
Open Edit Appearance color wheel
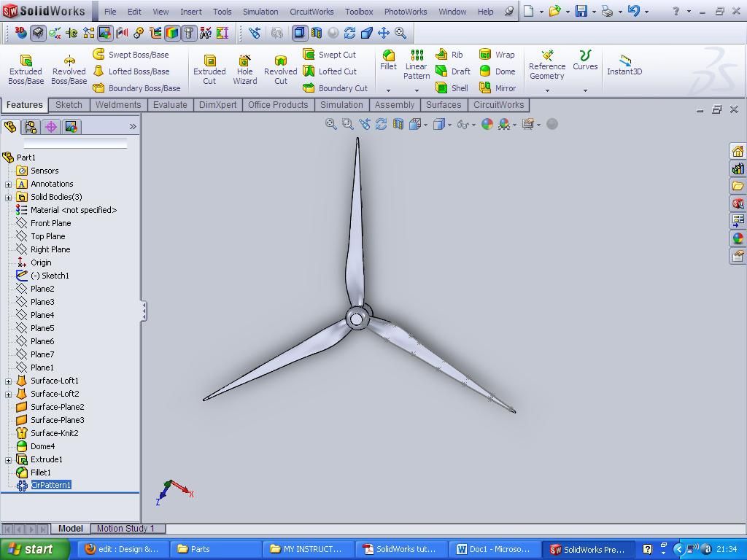[x=487, y=124]
